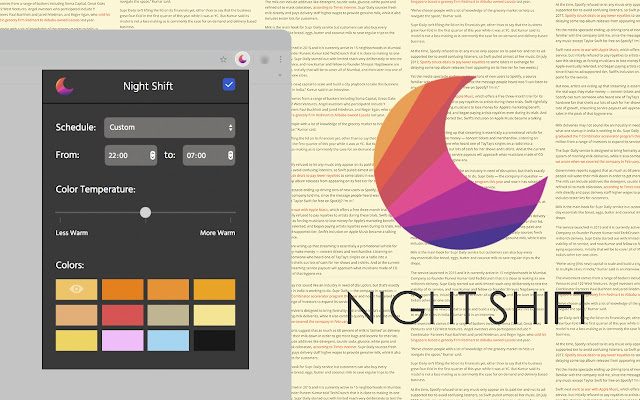640x400 pixels.
Task: Click the From time field showing 22:00
Action: (x=131, y=155)
